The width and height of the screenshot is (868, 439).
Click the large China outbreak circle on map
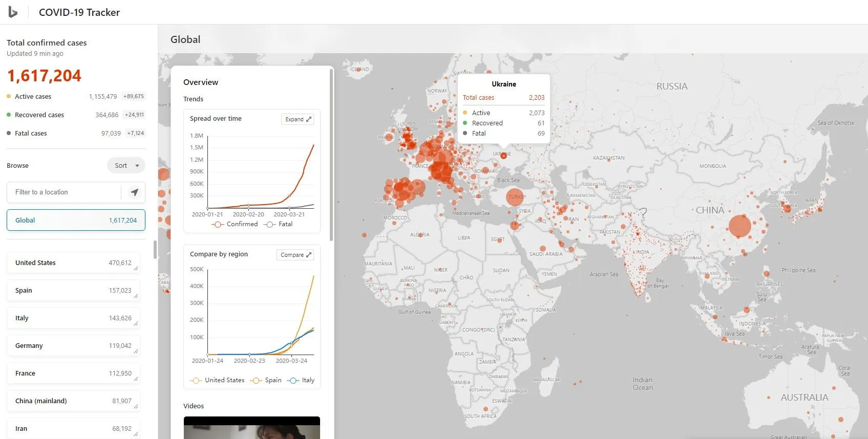(739, 226)
